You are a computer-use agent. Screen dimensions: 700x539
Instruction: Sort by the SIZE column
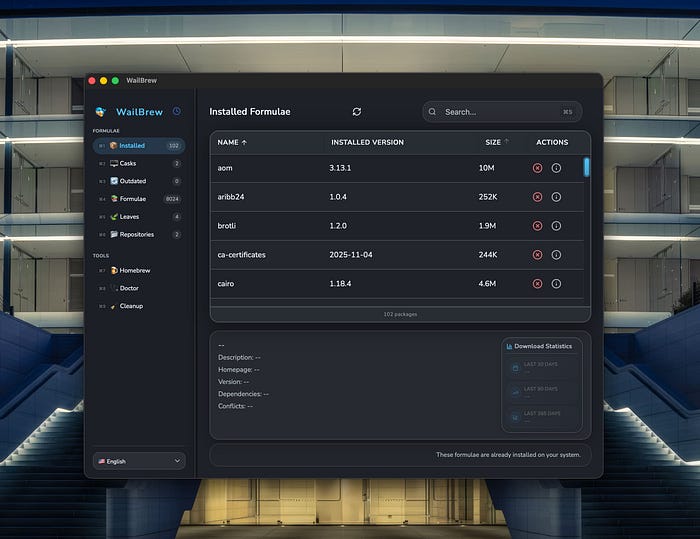point(497,142)
